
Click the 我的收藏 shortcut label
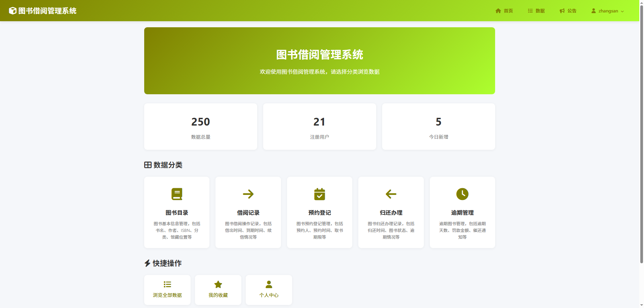click(218, 295)
